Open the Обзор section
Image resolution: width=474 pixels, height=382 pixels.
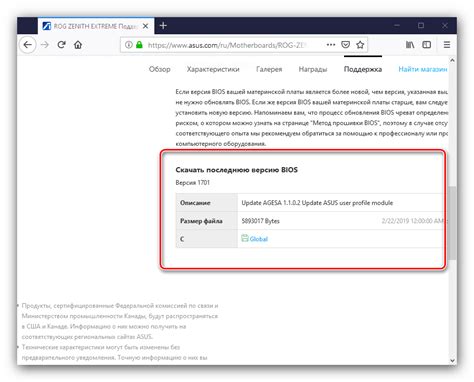160,69
